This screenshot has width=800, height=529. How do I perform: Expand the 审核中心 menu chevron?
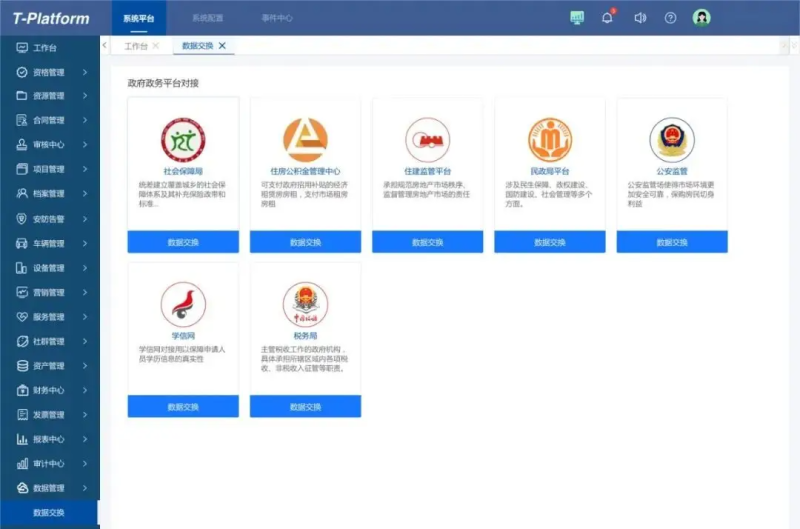coord(85,145)
